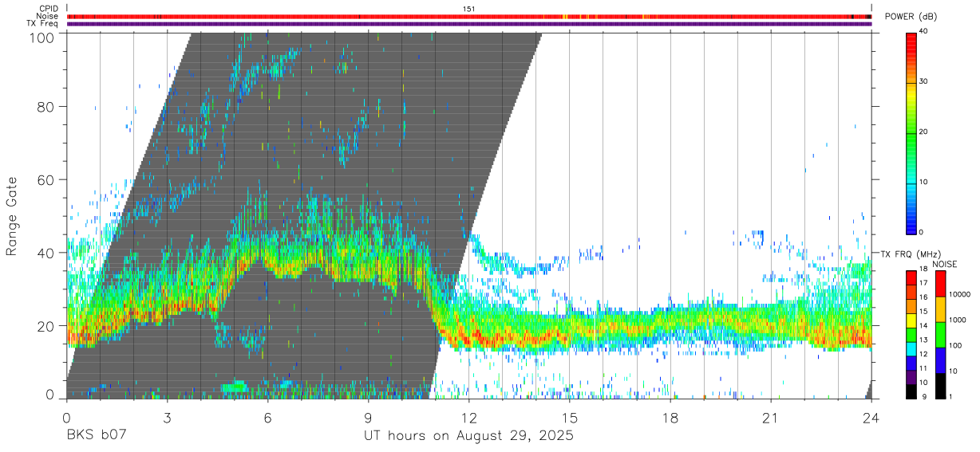Click the 40 tick on POWER color bar
The width and height of the screenshot is (980, 452).
point(923,32)
